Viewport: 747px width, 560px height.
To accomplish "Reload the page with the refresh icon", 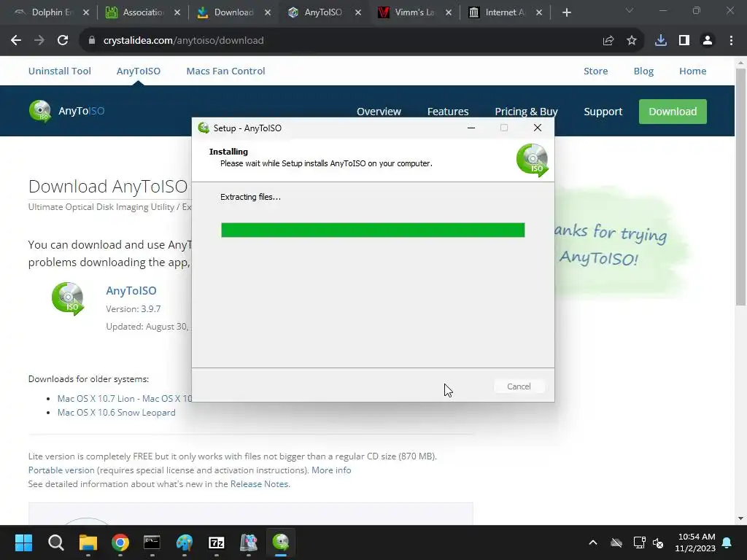I will pos(63,41).
